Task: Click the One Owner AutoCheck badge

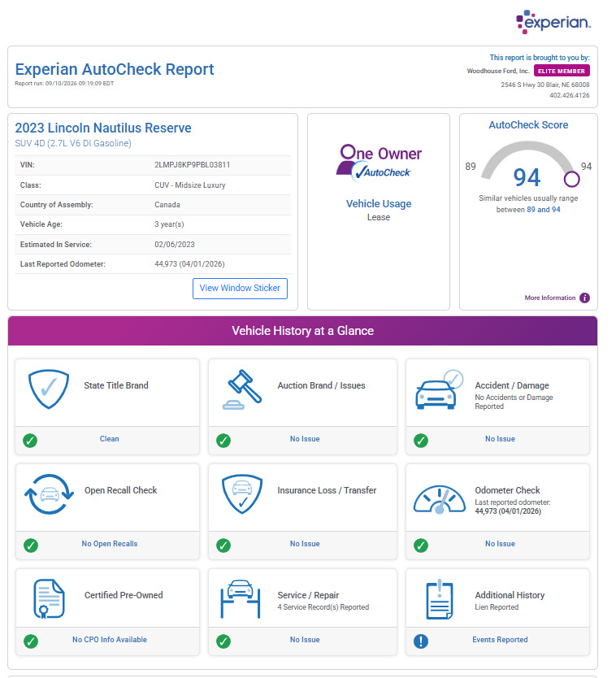Action: [x=380, y=163]
